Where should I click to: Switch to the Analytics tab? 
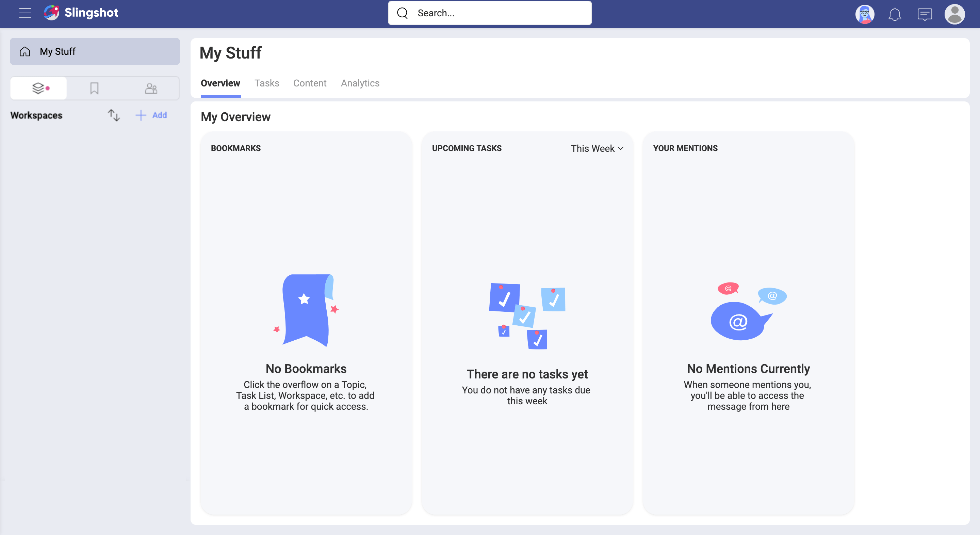coord(360,83)
